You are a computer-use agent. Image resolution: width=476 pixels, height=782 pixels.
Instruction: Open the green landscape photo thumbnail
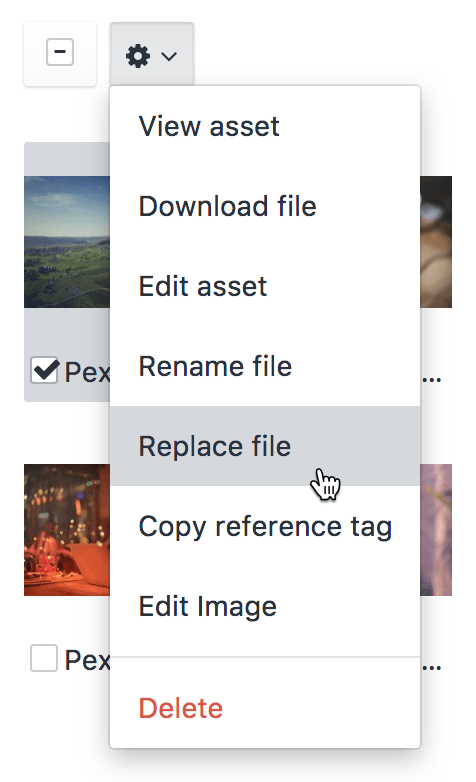67,242
